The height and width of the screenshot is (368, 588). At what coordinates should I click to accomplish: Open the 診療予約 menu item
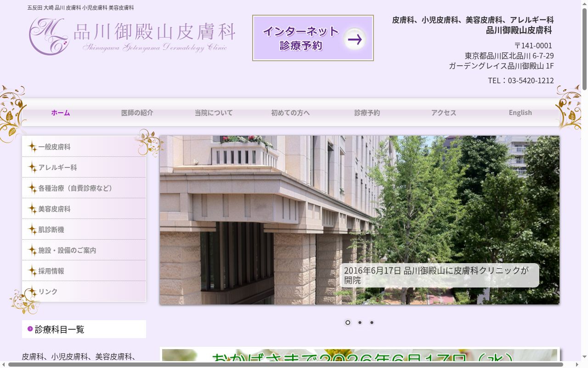(x=367, y=113)
